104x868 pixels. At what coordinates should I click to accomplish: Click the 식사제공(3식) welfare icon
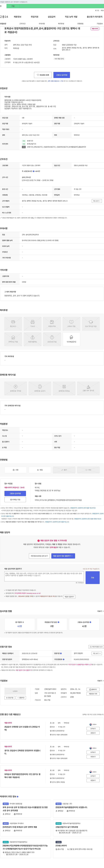[x=71, y=339]
